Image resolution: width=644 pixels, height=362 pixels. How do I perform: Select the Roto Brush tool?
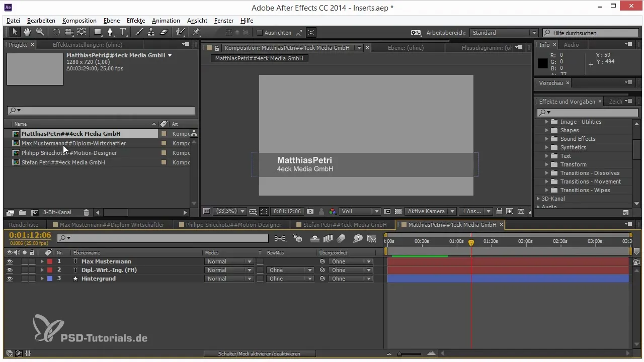(x=180, y=32)
